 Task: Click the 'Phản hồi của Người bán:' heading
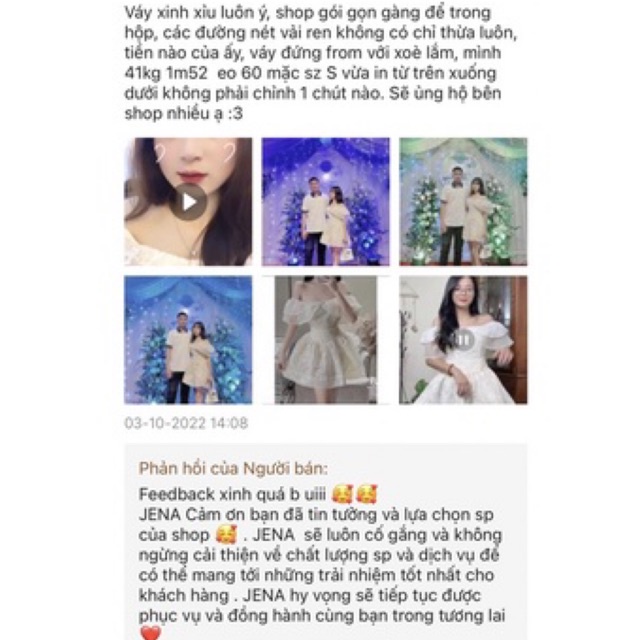tap(233, 469)
